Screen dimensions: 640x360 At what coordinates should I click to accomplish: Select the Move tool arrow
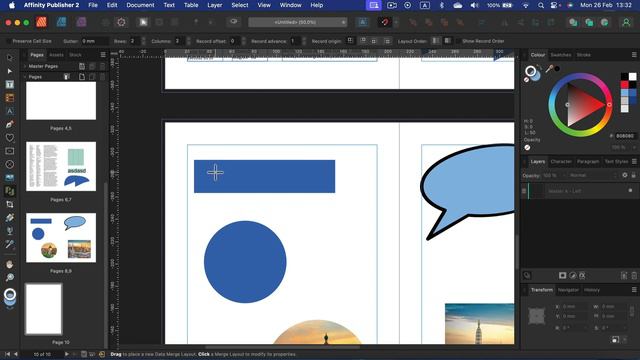pos(10,58)
